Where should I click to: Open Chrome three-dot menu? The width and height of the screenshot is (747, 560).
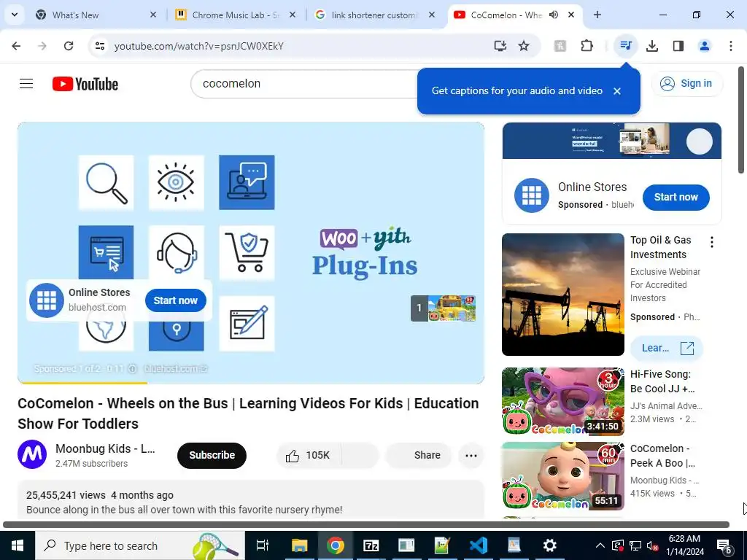731,46
